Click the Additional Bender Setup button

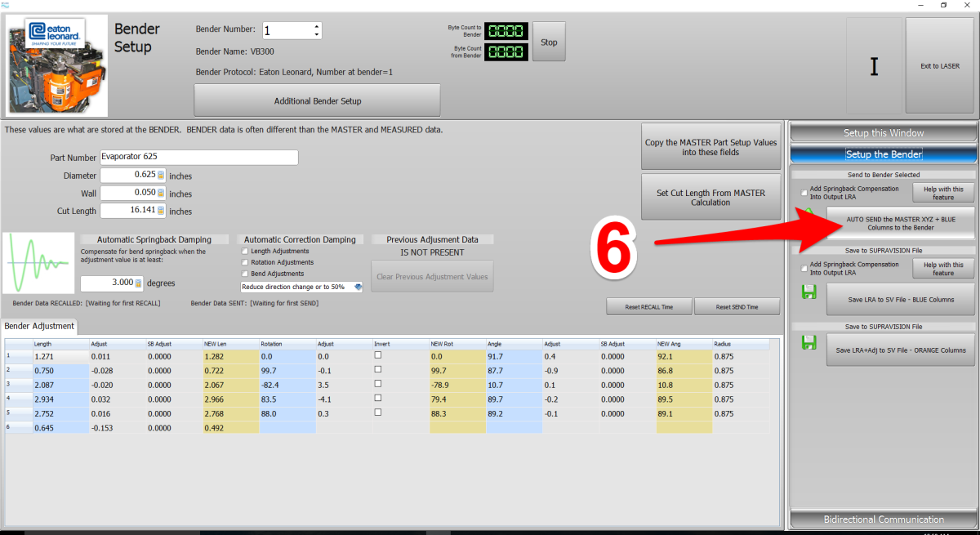pos(317,101)
